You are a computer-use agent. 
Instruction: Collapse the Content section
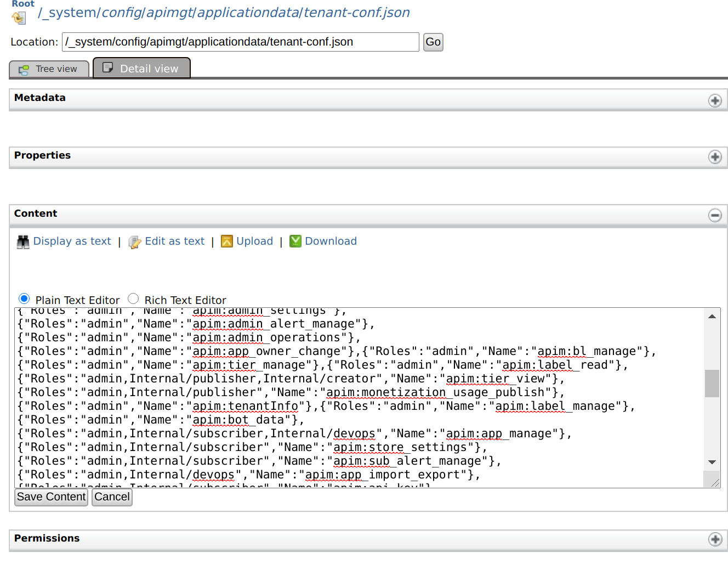[715, 216]
